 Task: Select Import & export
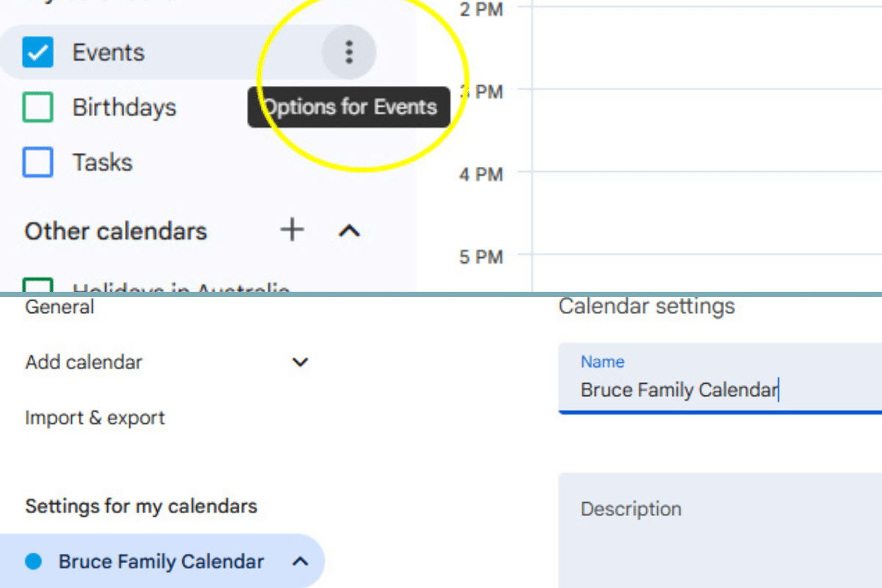[94, 417]
